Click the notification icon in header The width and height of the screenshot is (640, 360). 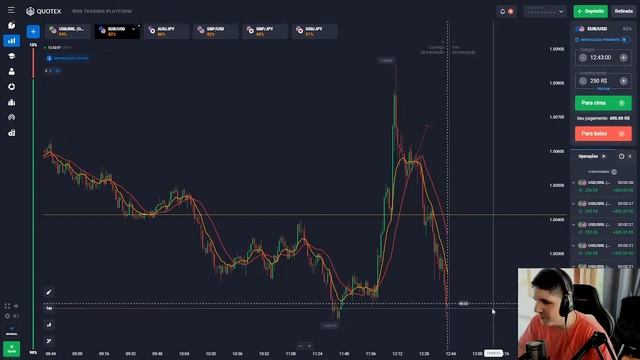pyautogui.click(x=507, y=11)
